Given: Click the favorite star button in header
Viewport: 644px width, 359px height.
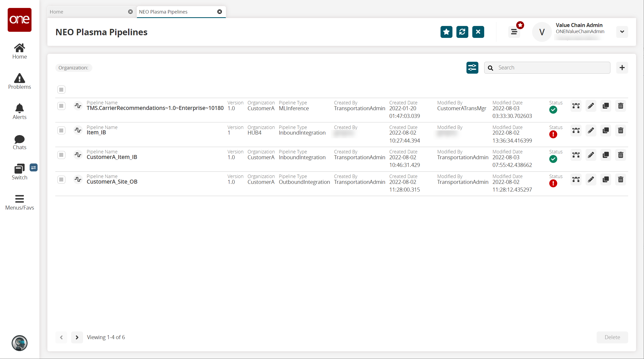Looking at the screenshot, I should click(446, 32).
